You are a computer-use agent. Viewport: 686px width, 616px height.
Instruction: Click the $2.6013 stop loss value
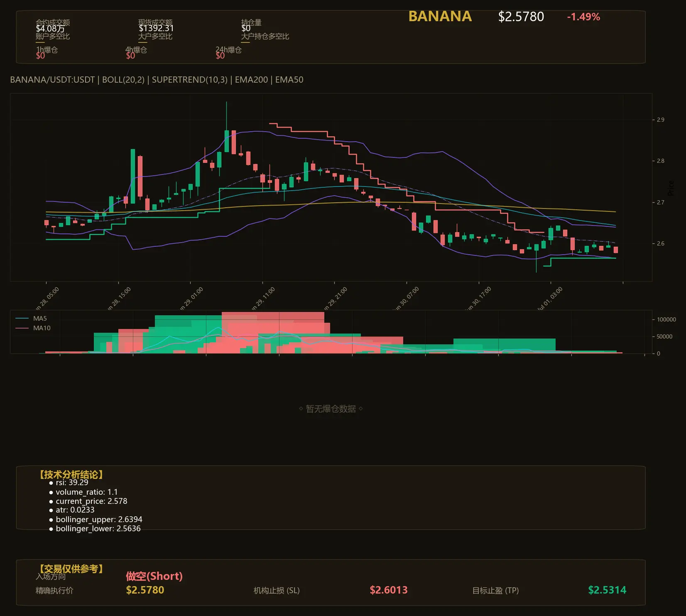(389, 590)
